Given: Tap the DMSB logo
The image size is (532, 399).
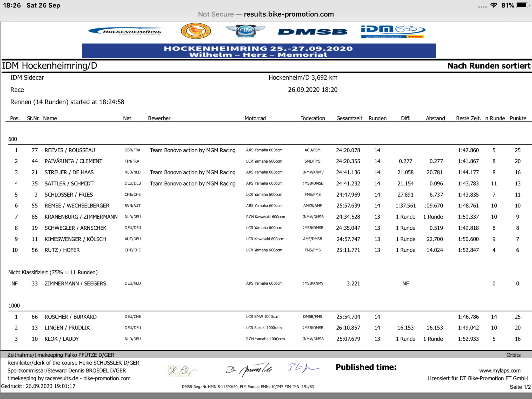Looking at the screenshot, I should pyautogui.click(x=312, y=32).
